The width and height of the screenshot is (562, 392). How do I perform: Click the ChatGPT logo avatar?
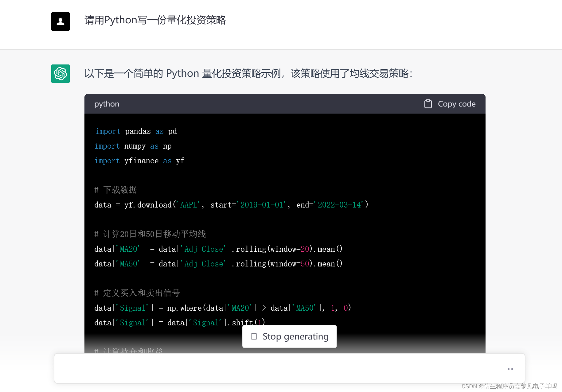point(60,74)
